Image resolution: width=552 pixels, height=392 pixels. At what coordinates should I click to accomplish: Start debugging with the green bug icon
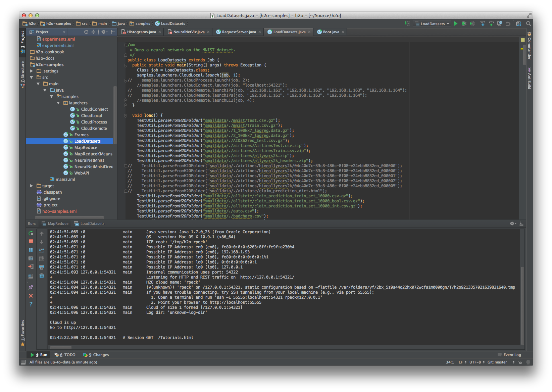[464, 24]
